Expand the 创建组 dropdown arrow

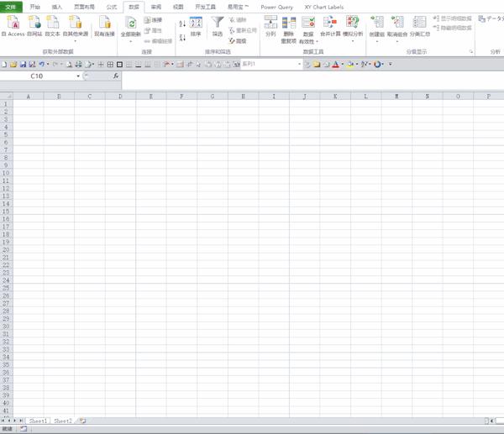[x=377, y=41]
